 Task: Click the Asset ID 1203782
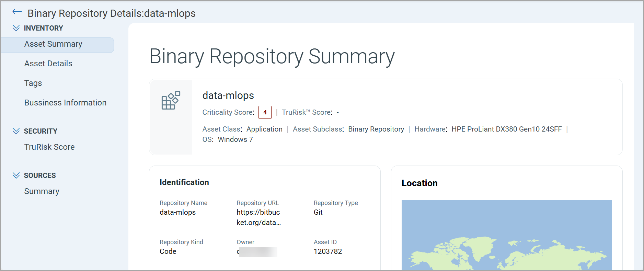[327, 251]
